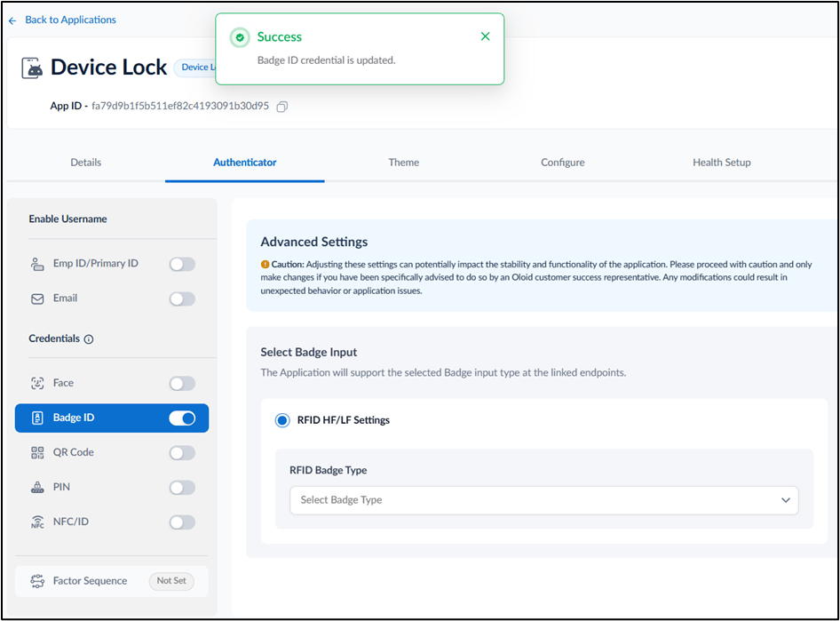This screenshot has height=621, width=840.
Task: Click the Credentials info icon
Action: coord(89,339)
